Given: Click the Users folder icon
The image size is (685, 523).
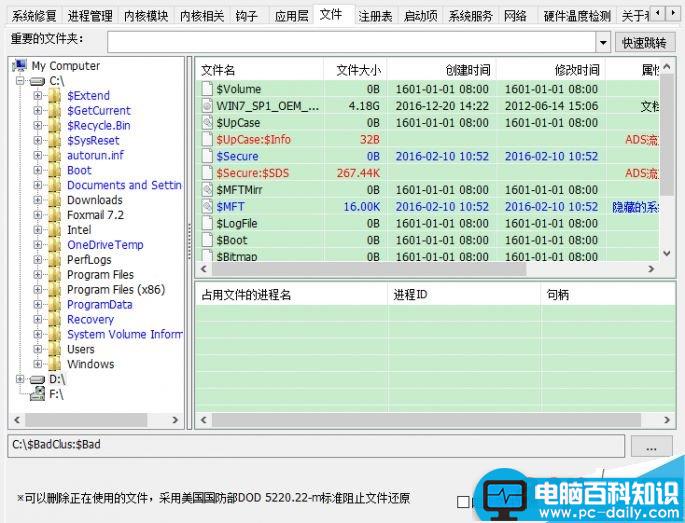Looking at the screenshot, I should click(x=54, y=349).
